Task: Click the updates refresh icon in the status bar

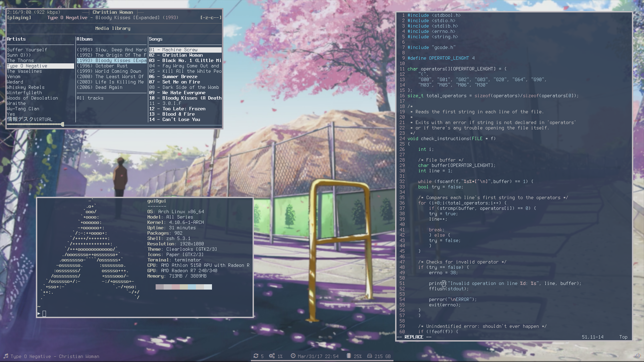Action: tap(256, 356)
